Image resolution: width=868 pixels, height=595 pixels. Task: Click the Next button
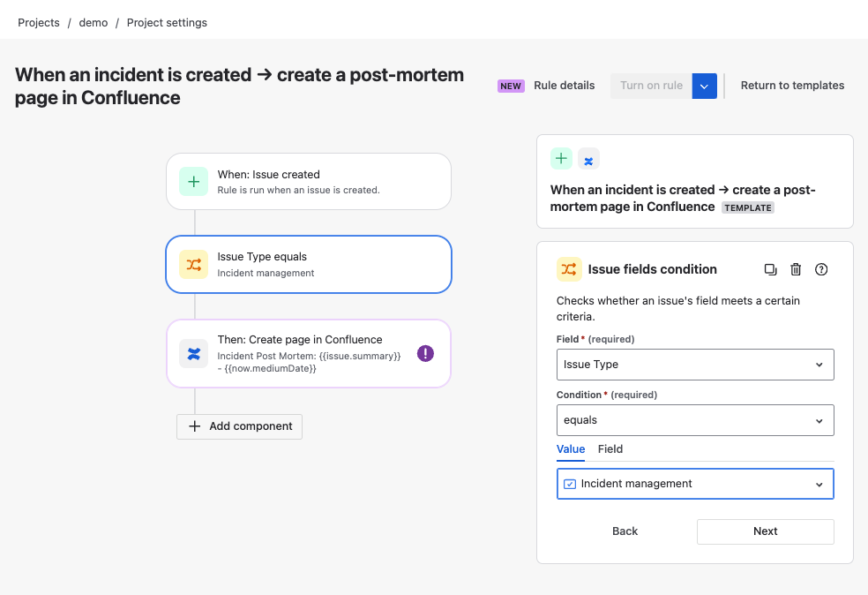tap(765, 531)
